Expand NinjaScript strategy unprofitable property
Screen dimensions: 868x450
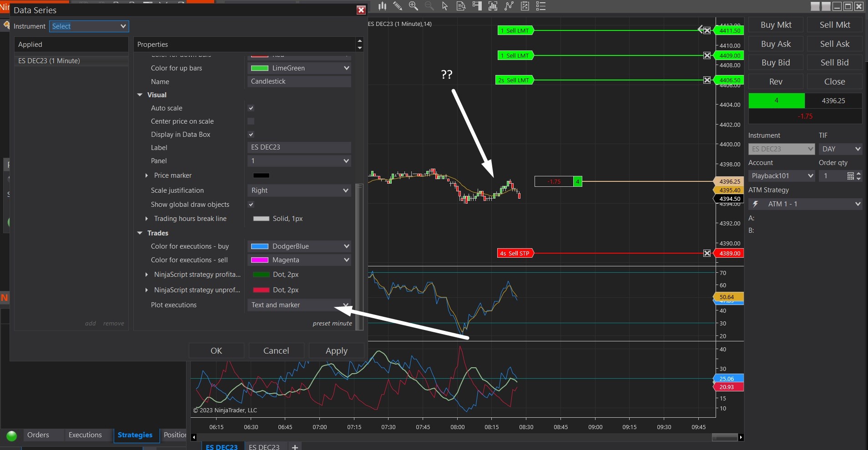coord(146,290)
